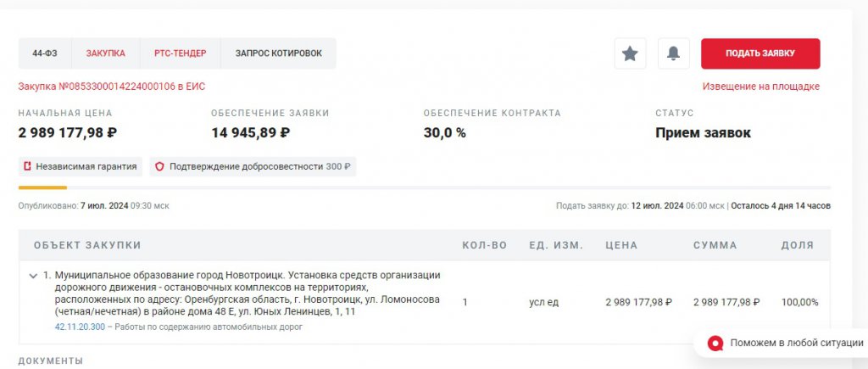Open the 42.11.20.300 classification code link

coord(80,327)
